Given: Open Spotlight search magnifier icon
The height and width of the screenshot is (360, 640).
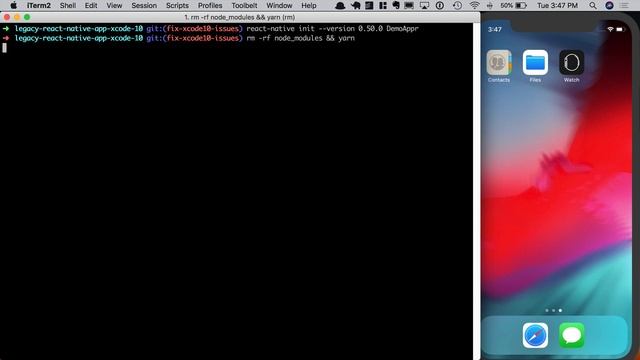Looking at the screenshot, I should pos(593,5).
